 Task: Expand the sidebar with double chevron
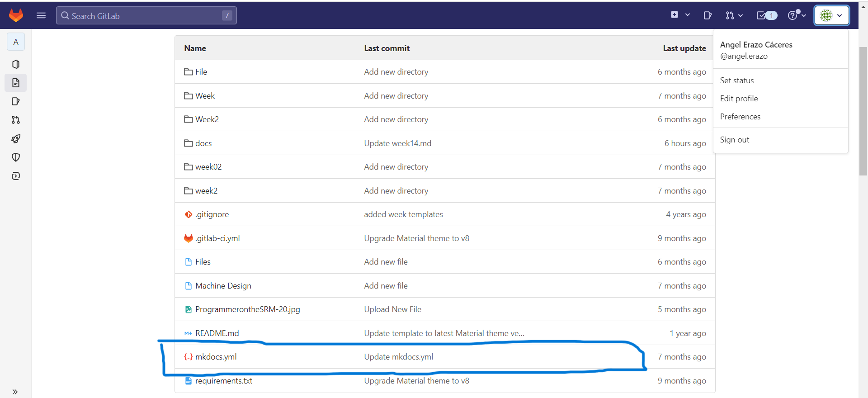coord(15,392)
